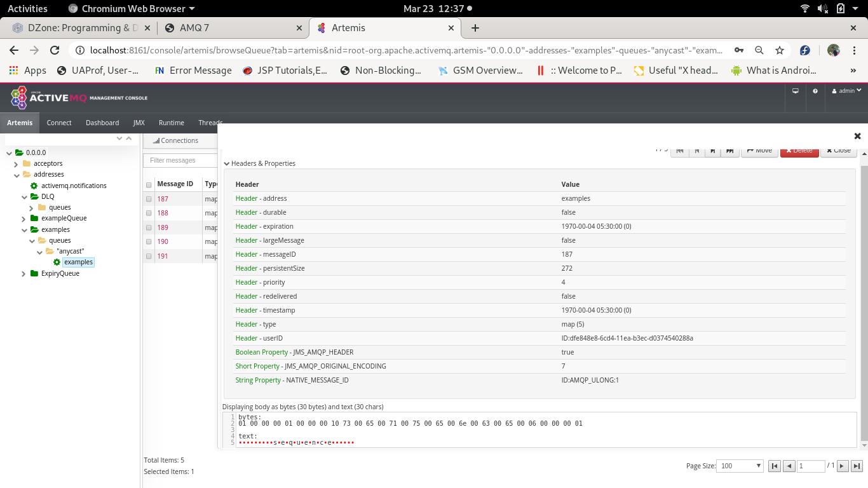Click the red Delete button

click(799, 151)
